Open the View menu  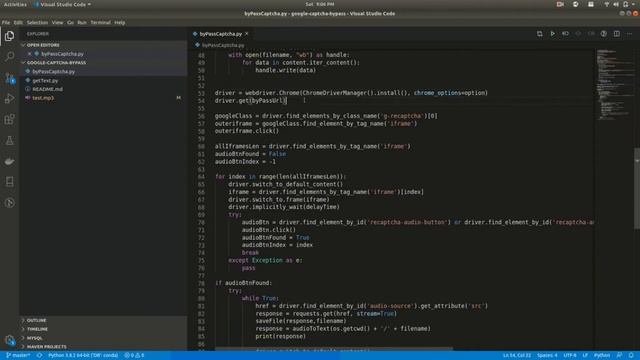coord(57,22)
